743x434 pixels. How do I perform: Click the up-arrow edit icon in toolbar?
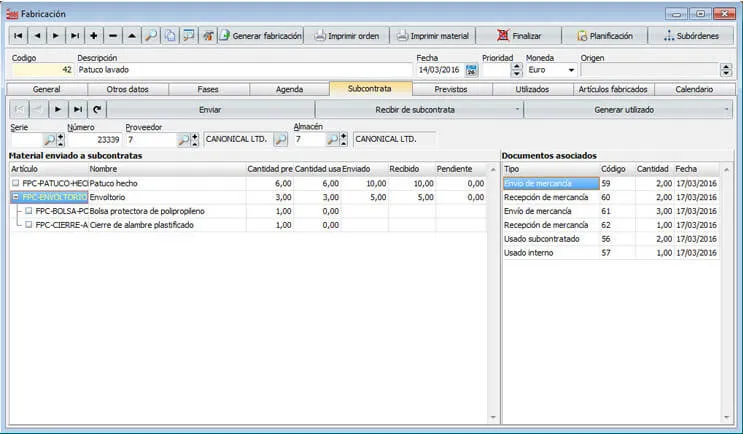click(132, 36)
